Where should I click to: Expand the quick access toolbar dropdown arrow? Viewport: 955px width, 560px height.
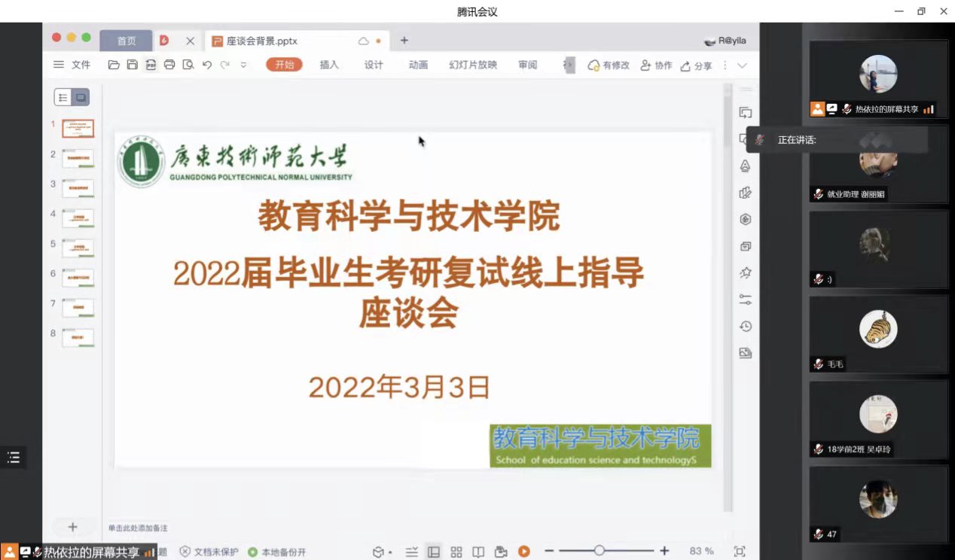[243, 65]
